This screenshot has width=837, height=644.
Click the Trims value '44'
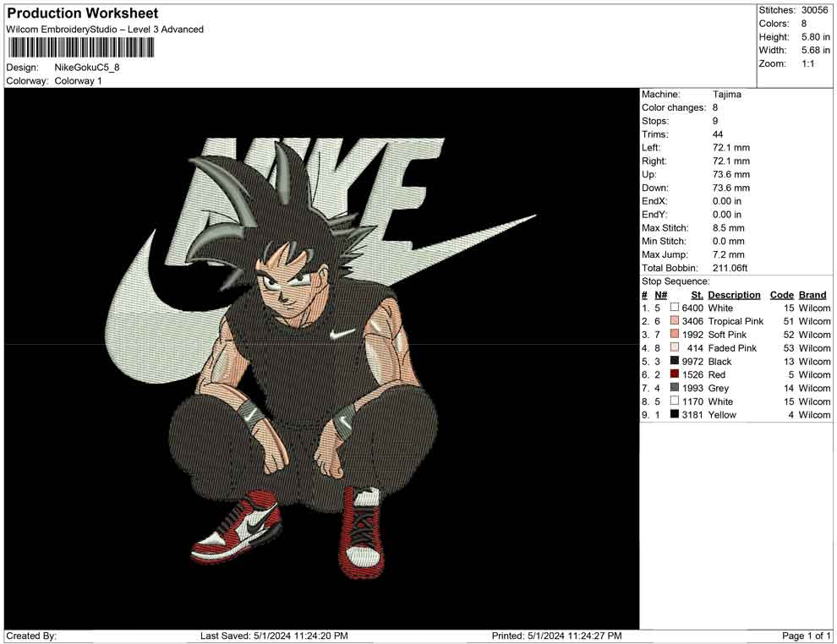tap(718, 134)
